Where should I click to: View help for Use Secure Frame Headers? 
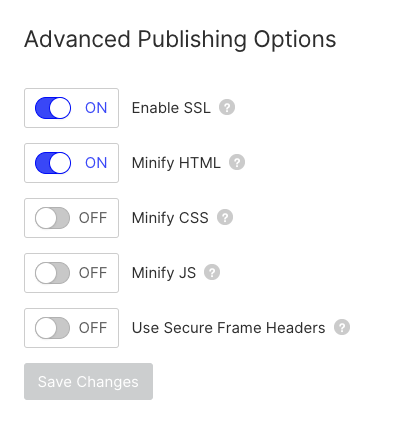(x=342, y=328)
